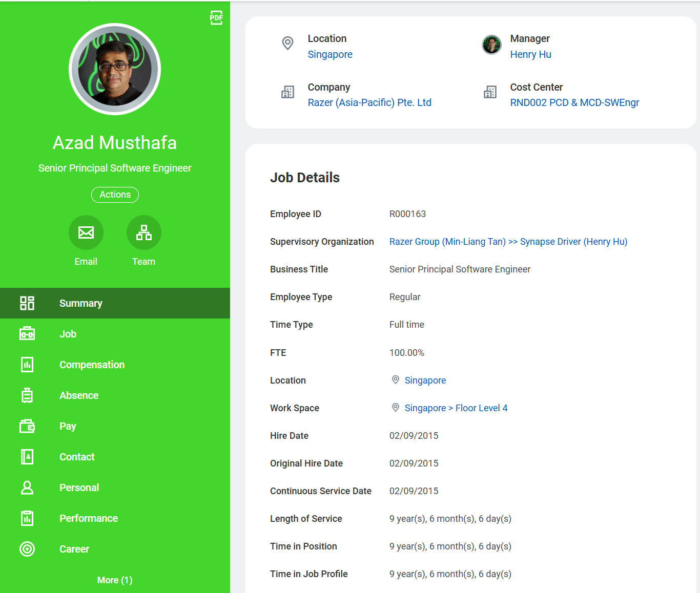
Task: Open the Team org chart icon
Action: [x=144, y=232]
